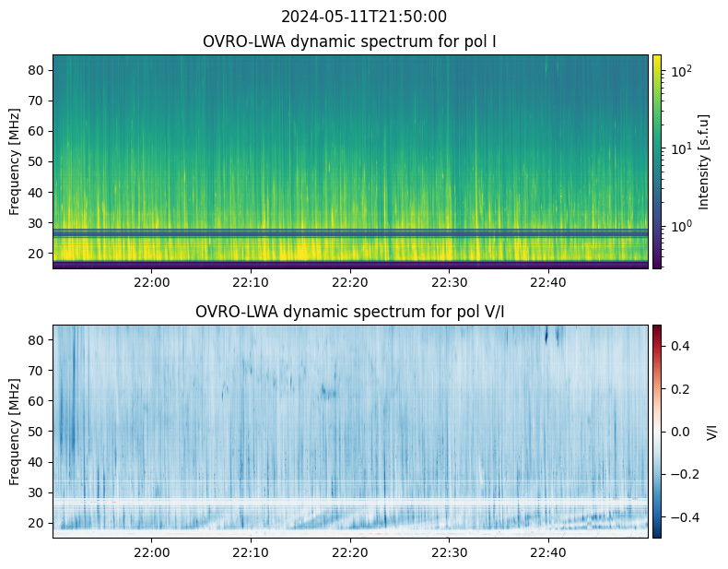Image resolution: width=728 pixels, height=569 pixels.
Task: Click the dark blue feature near 22:40 at 80 MHz
Action: coord(547,335)
